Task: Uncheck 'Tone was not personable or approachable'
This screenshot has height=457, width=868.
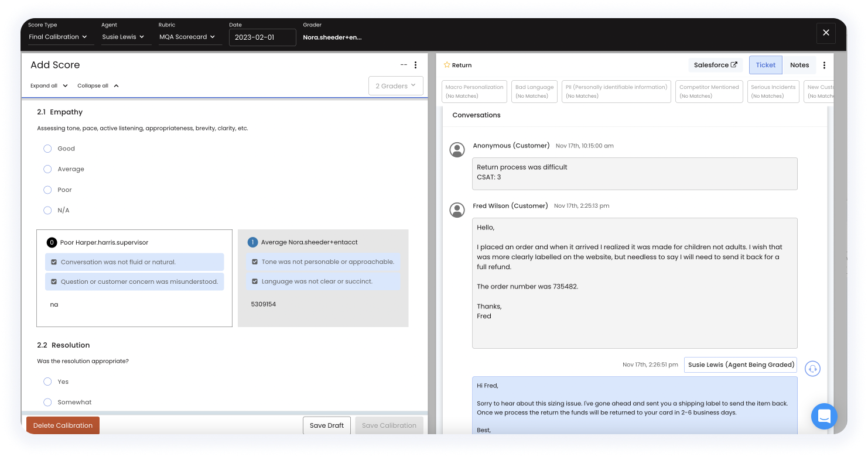Action: pos(254,262)
